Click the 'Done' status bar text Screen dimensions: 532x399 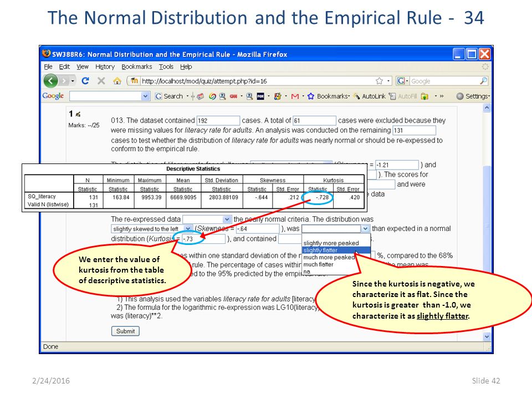click(x=50, y=347)
